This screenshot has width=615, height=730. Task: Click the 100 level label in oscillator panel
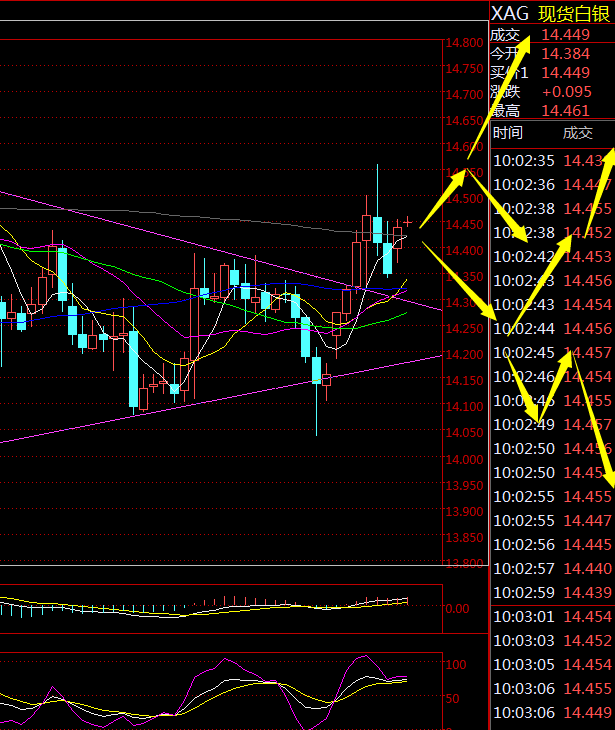tap(456, 664)
